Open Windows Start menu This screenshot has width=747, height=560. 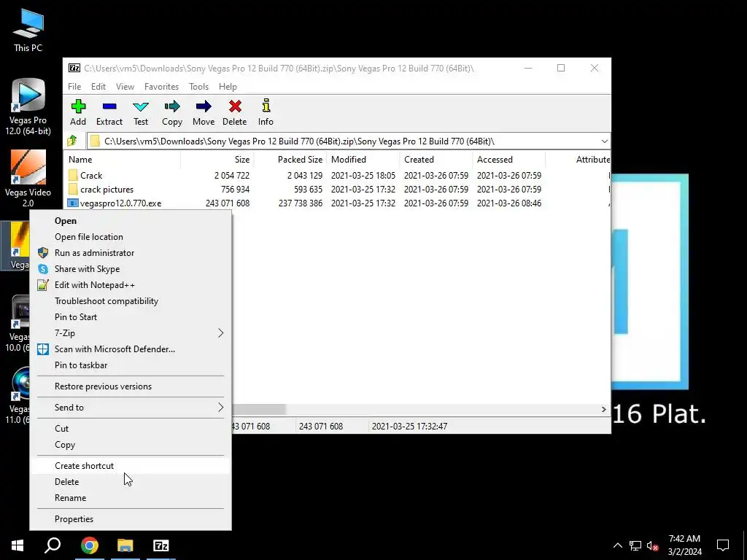pos(18,545)
